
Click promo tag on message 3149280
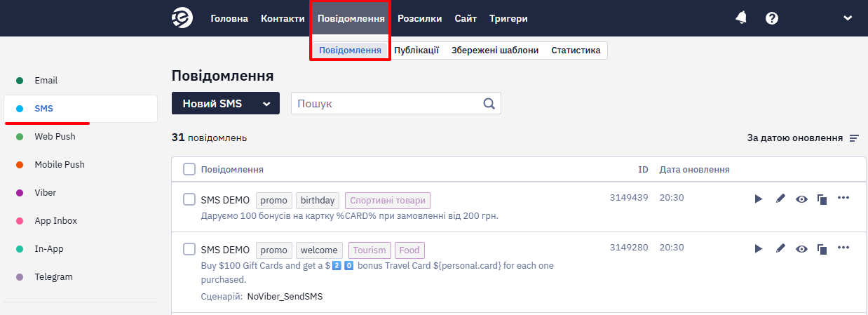pos(274,250)
